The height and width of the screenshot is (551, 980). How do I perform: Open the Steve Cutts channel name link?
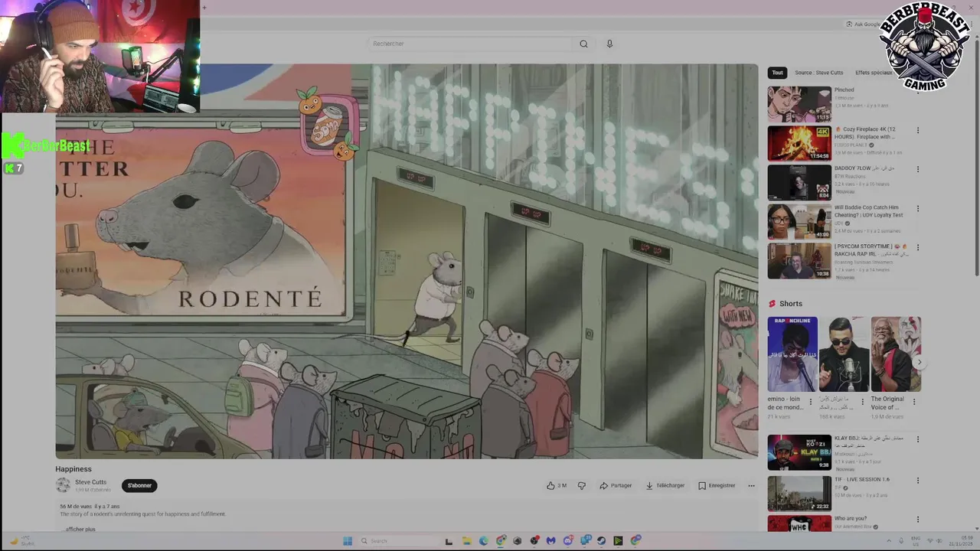click(x=90, y=482)
